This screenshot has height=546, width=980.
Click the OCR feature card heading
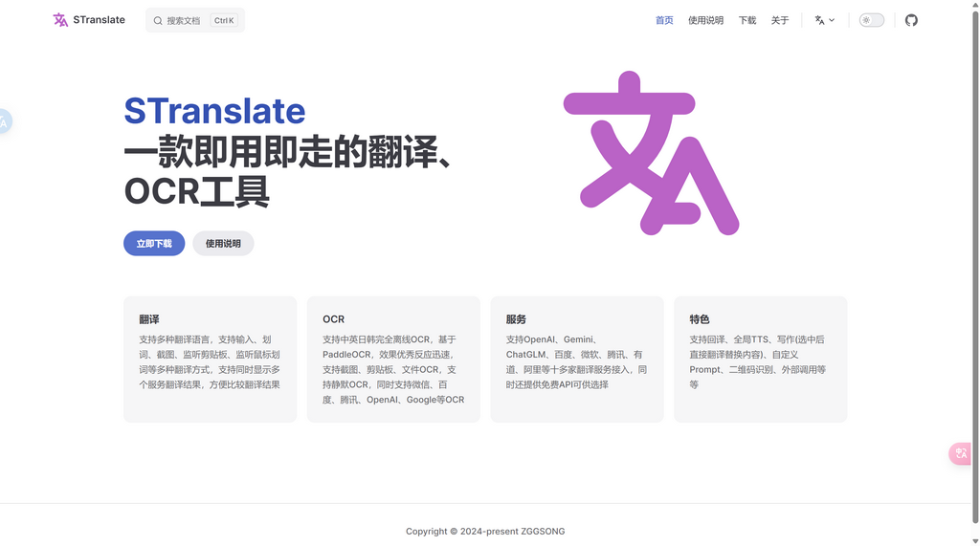click(333, 319)
